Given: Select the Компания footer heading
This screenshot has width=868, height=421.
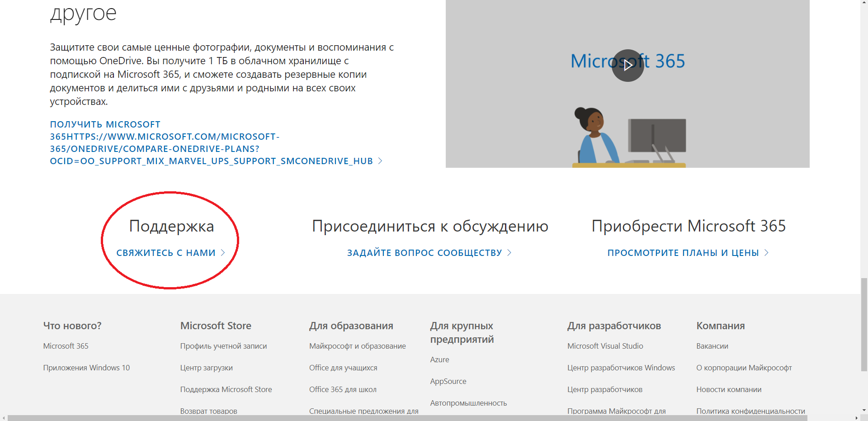Looking at the screenshot, I should tap(721, 326).
